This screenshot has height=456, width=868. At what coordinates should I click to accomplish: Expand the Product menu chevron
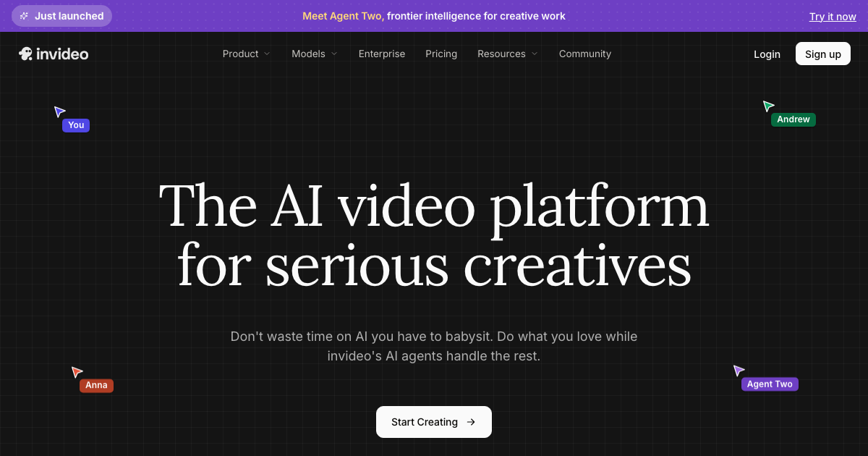[267, 54]
